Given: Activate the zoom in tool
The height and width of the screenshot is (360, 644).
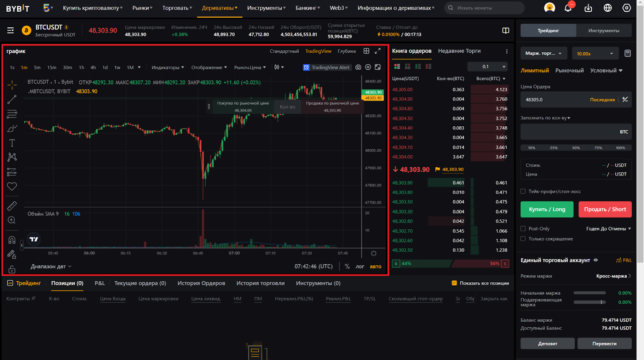Looking at the screenshot, I should pos(12,220).
